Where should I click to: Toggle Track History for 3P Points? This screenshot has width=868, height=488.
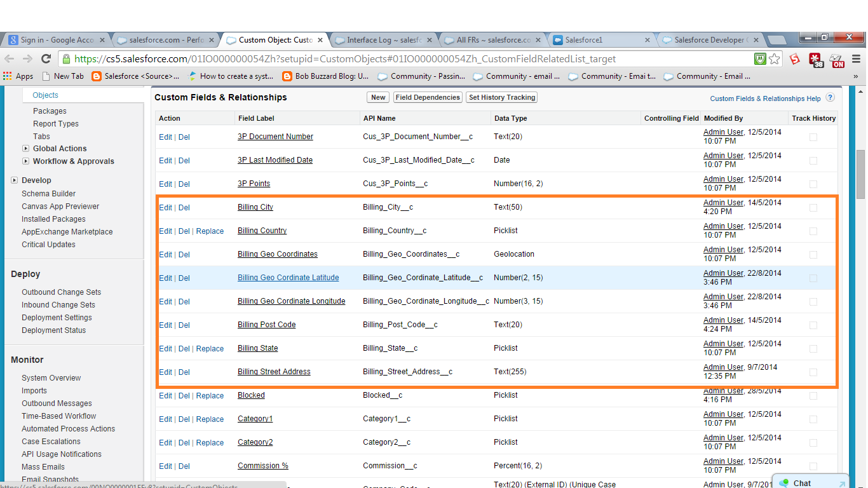click(813, 184)
